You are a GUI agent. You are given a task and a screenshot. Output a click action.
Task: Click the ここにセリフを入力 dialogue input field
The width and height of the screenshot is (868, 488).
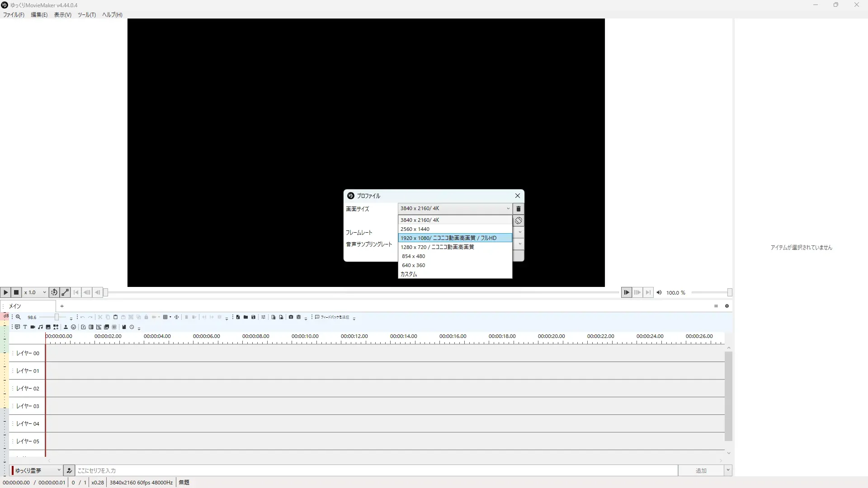point(375,470)
